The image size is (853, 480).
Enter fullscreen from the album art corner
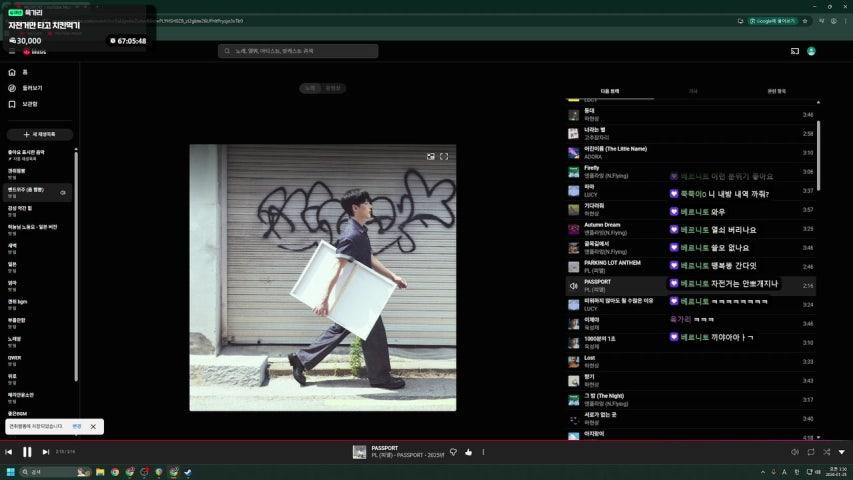444,156
